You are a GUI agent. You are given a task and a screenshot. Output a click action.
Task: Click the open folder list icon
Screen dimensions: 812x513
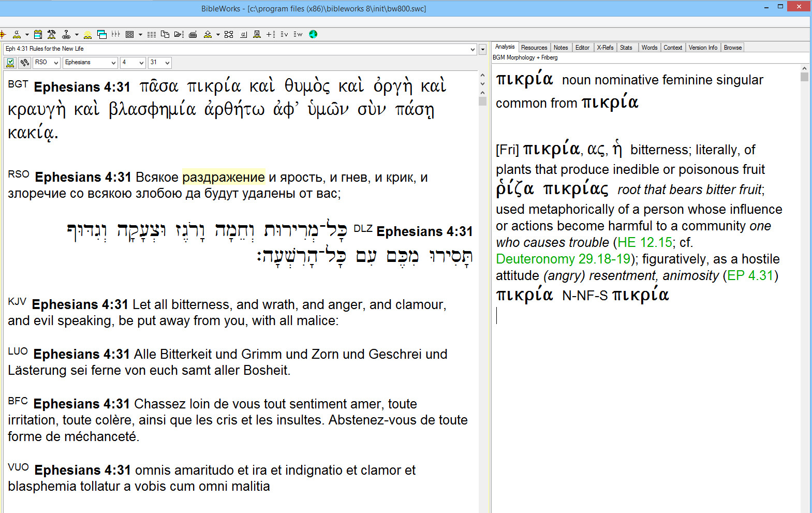[x=179, y=34]
